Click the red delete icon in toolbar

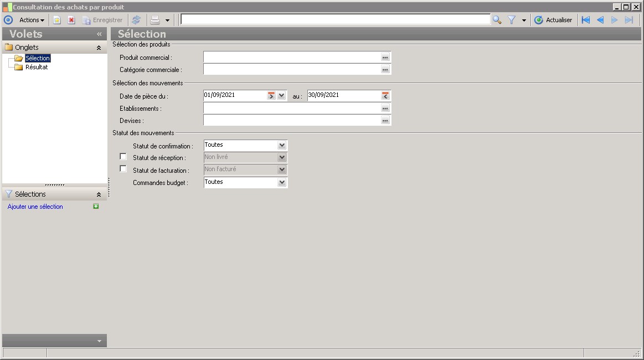click(71, 20)
